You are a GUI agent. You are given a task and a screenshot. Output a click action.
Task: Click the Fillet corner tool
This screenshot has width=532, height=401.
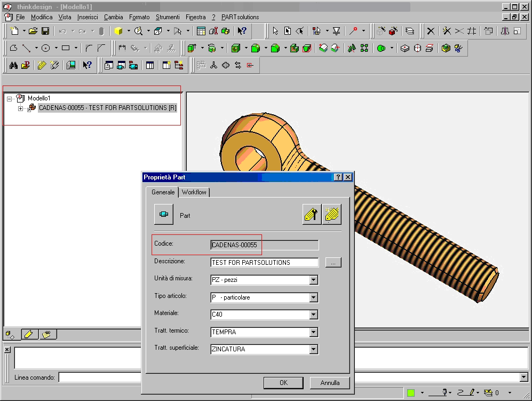click(89, 48)
